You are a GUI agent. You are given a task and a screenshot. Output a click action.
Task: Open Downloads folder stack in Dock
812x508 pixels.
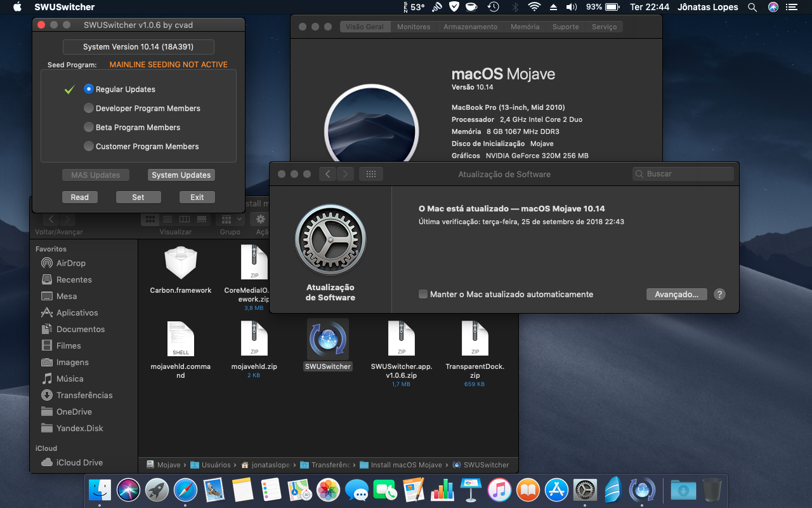[x=683, y=490]
